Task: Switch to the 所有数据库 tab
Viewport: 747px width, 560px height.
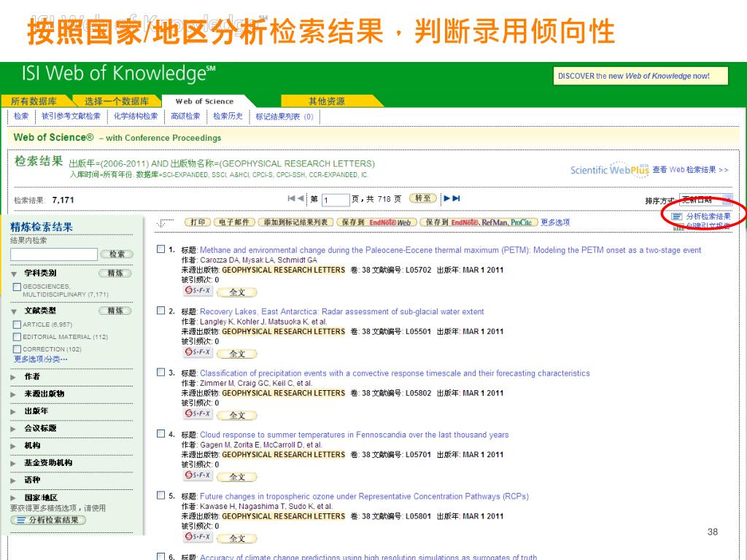Action: pos(34,101)
